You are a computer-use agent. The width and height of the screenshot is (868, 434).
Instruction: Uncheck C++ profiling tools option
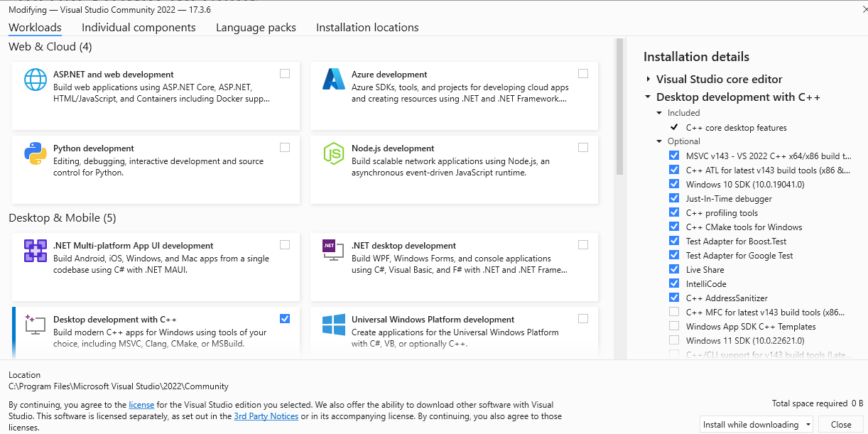[674, 212]
